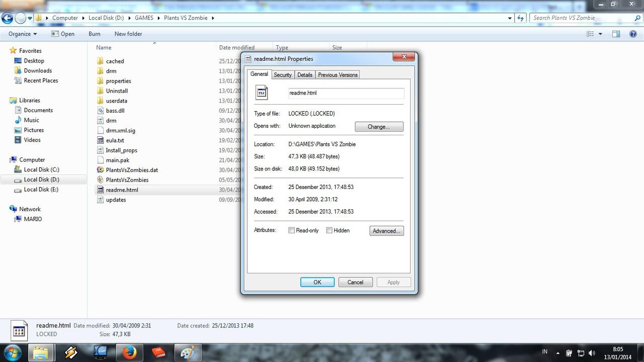
Task: Open the Organize dropdown menu
Action: [x=22, y=34]
